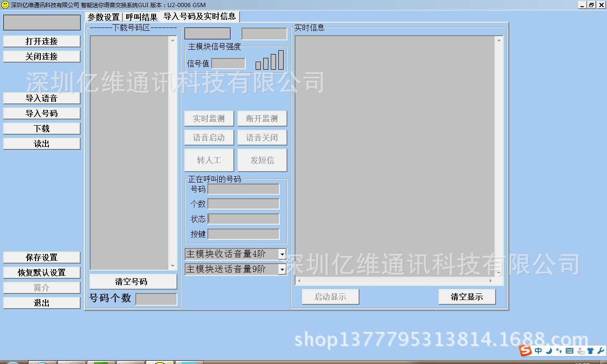
Task: Switch to the 呼叫结果 tab
Action: [x=141, y=17]
